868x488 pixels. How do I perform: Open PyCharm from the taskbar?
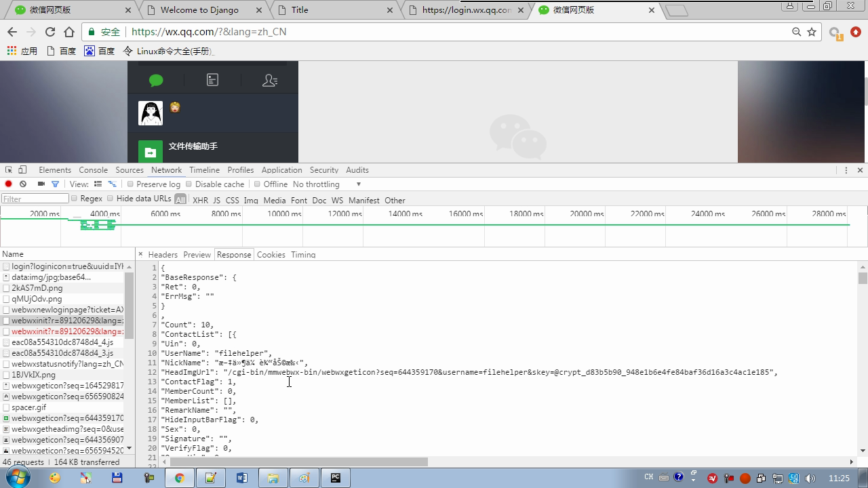[335, 478]
